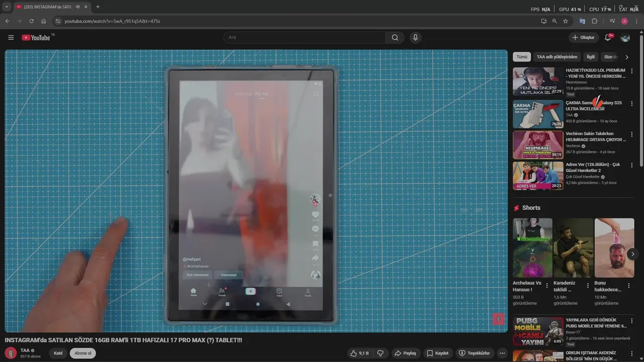Viewport: 644px width, 362px height.
Task: Open the Chrome profile avatar
Action: click(x=624, y=21)
